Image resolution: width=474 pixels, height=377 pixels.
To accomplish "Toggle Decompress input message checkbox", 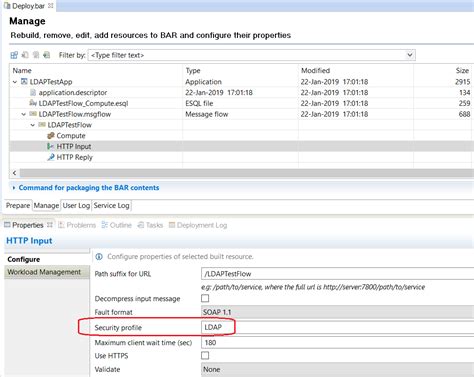I will click(x=205, y=298).
